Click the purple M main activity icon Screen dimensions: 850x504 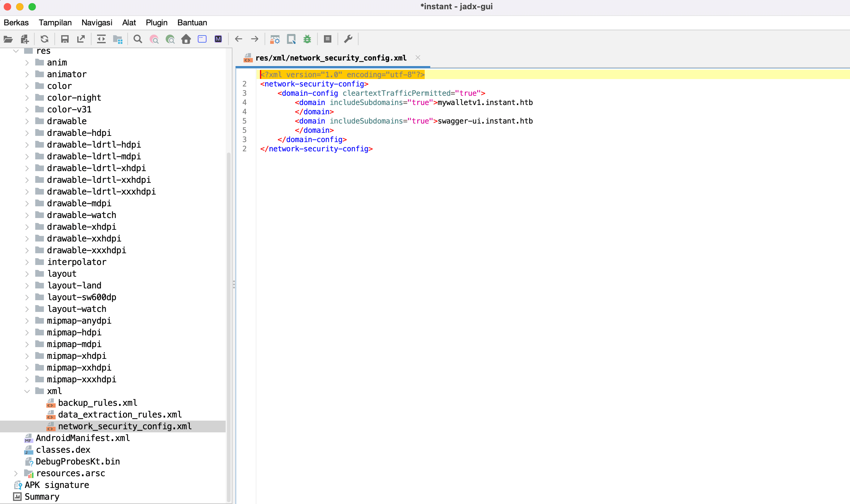pos(218,39)
